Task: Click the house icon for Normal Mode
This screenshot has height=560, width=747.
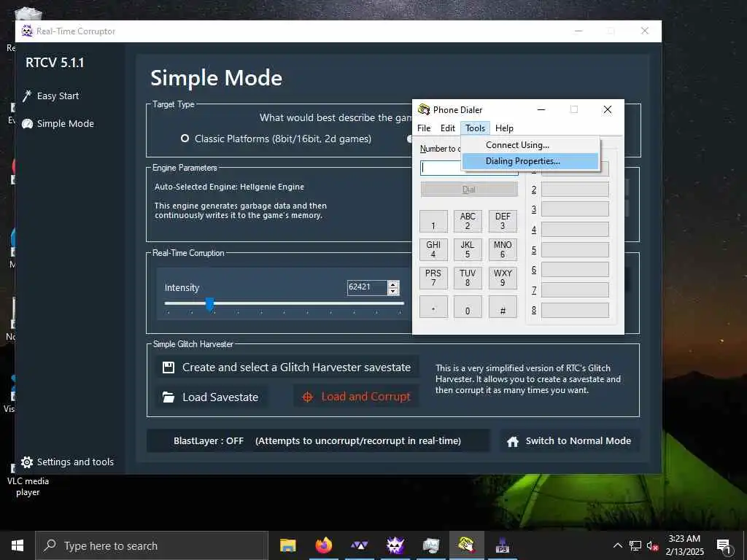Action: click(513, 441)
